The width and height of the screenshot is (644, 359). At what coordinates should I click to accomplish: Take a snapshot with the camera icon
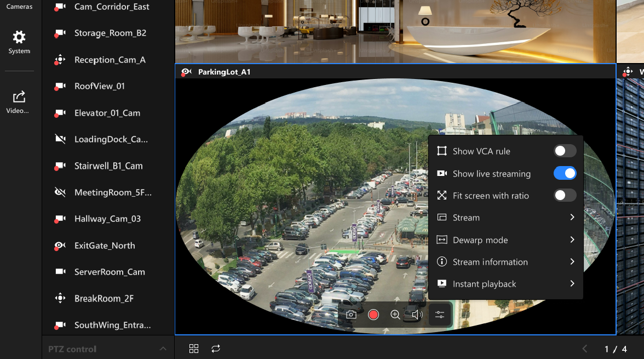pyautogui.click(x=351, y=315)
